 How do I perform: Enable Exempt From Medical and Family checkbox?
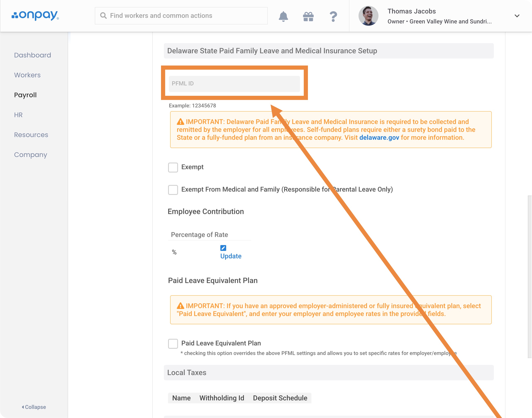[x=173, y=190]
